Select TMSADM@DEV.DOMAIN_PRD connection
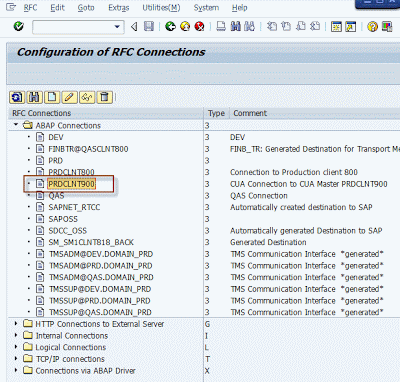Viewport: 400px width, 382px height. 101,254
